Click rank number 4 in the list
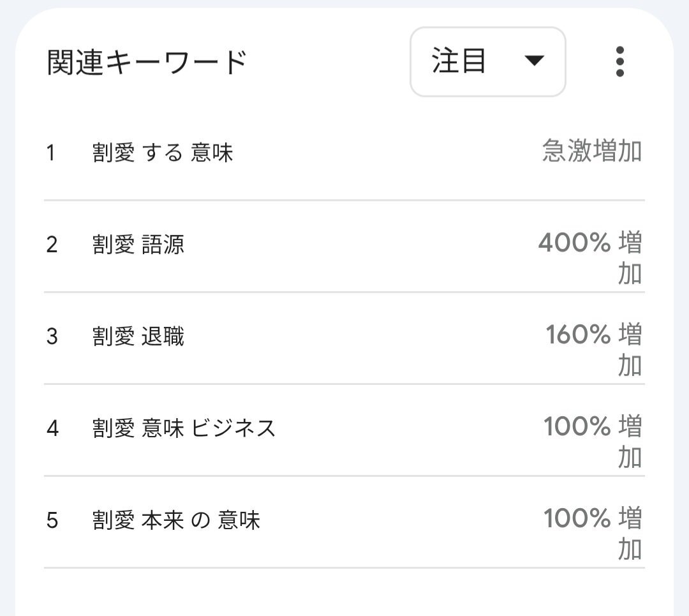 pos(52,428)
